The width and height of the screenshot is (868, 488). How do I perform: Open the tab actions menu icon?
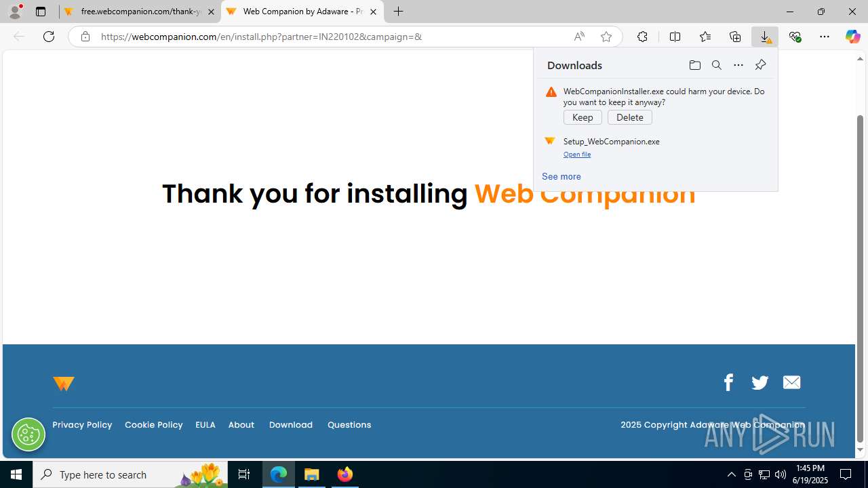coord(41,12)
